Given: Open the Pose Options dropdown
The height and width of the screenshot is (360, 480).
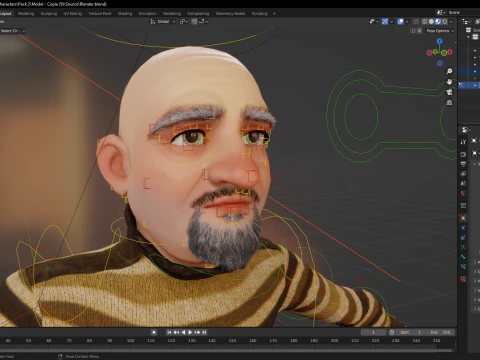Looking at the screenshot, I should click(x=440, y=31).
